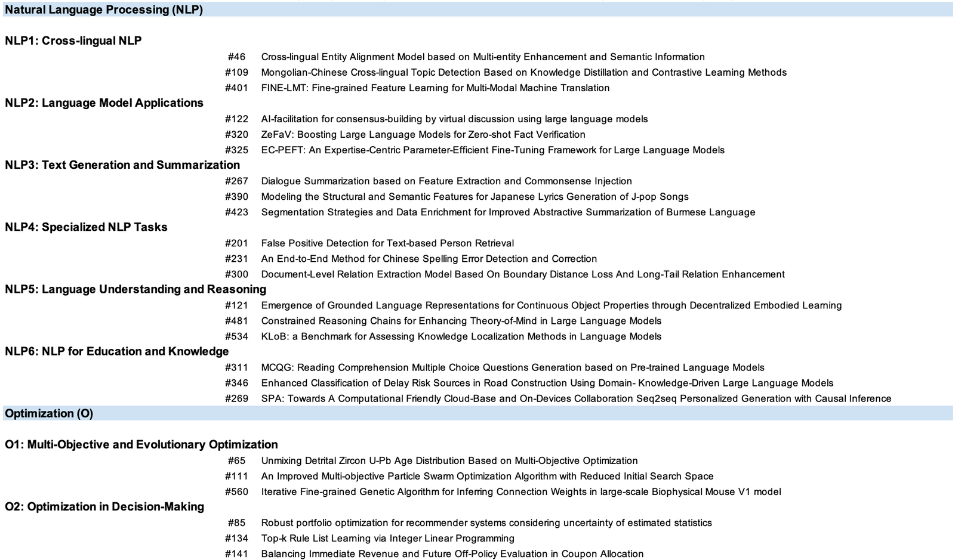
Task: Select the O2: Optimization in Decision-Making heading
Action: pos(104,506)
